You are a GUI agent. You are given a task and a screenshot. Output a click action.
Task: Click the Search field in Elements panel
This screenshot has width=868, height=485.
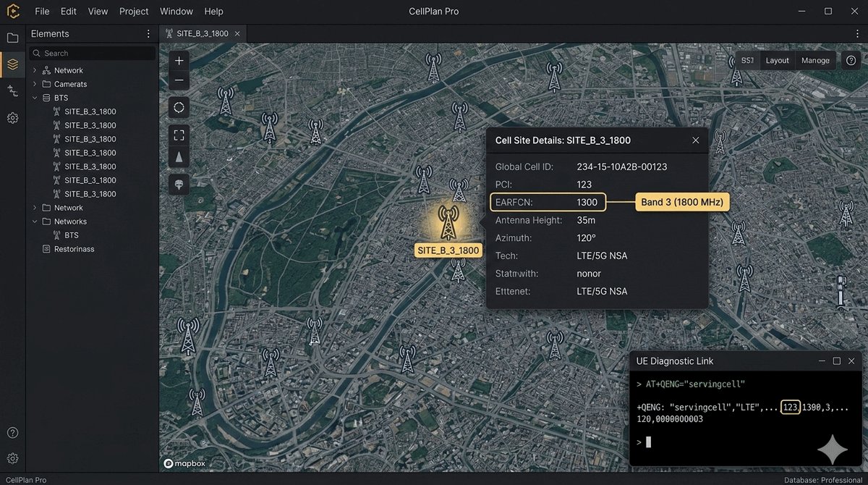[92, 53]
